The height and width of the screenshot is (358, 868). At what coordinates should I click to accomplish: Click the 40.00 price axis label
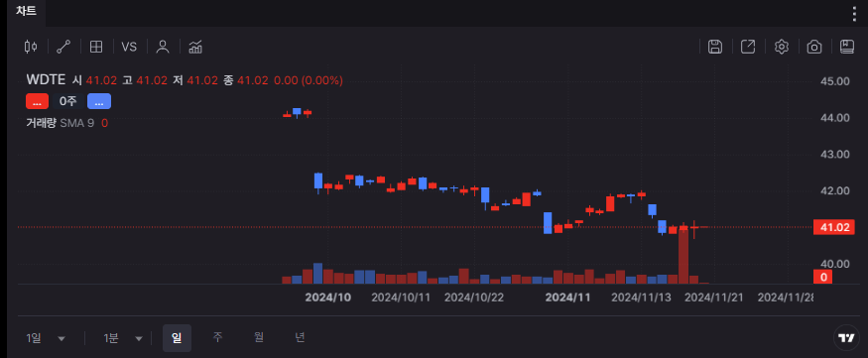point(834,264)
